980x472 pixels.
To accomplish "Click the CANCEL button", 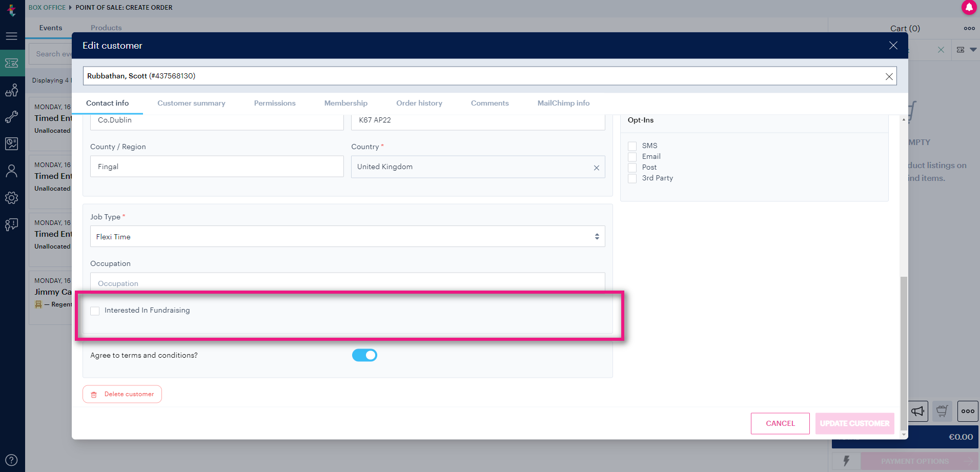I will [780, 423].
